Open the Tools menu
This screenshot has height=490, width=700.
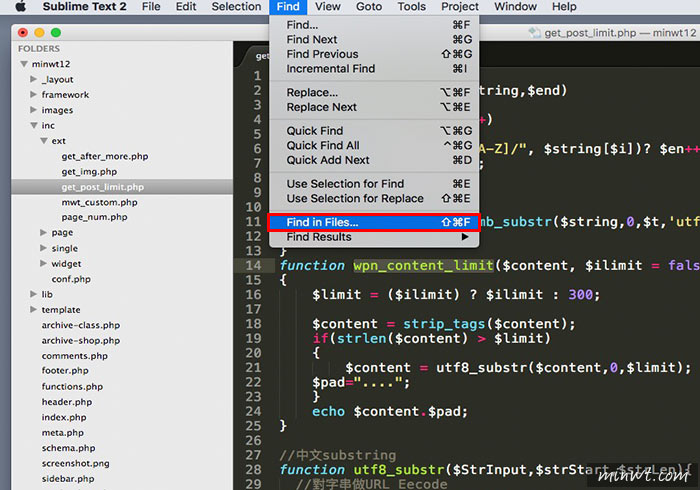412,6
